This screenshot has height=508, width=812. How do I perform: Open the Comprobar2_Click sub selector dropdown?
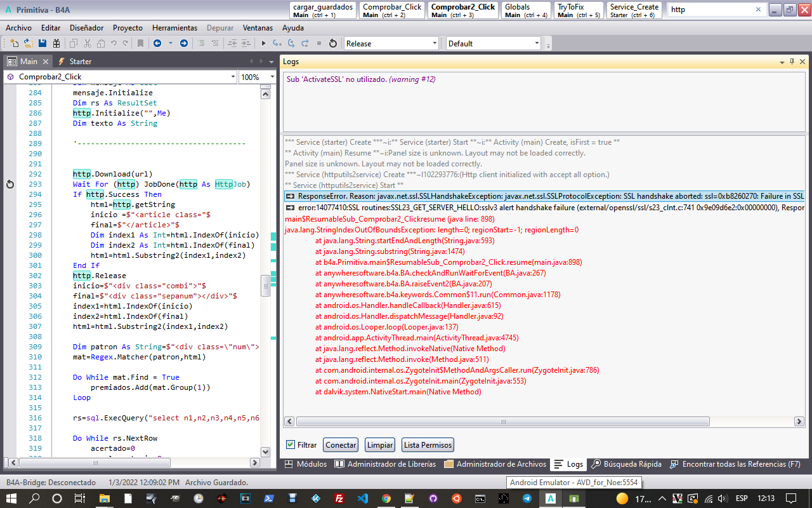[233, 77]
